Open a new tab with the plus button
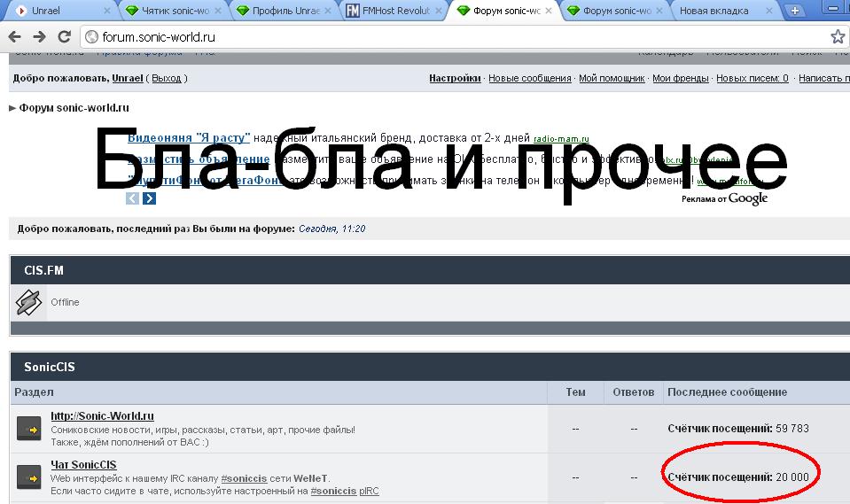Screen dimensions: 850x504 click(795, 11)
